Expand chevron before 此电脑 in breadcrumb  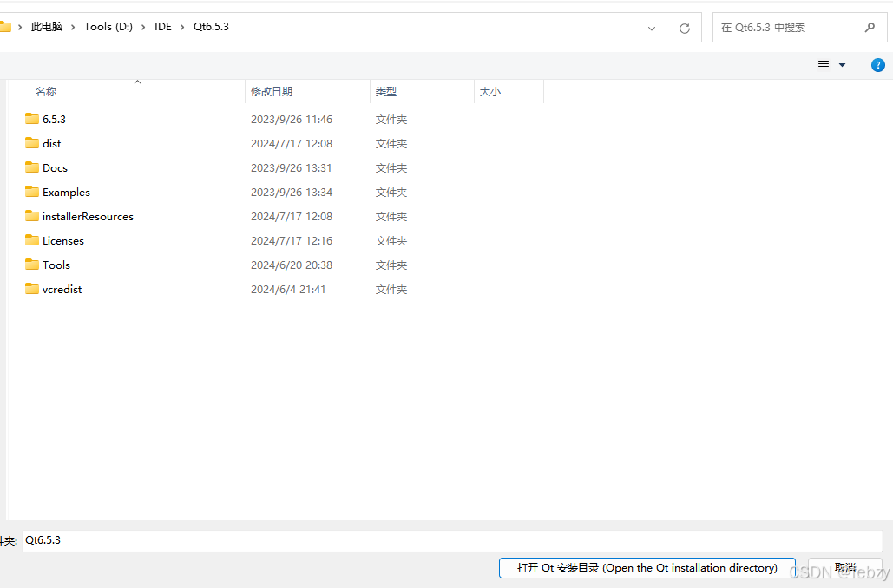coord(20,28)
